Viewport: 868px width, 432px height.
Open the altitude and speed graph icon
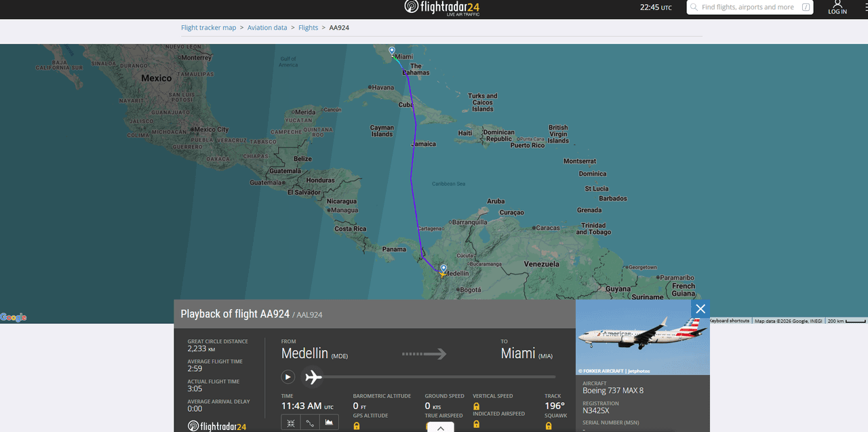pos(329,423)
